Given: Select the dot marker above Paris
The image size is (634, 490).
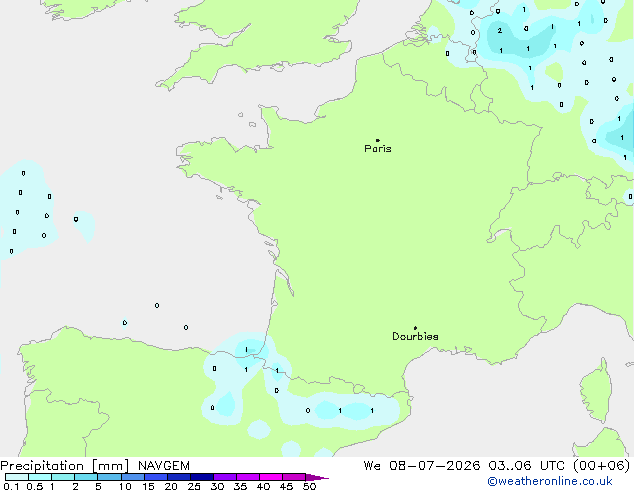Looking at the screenshot, I should pyautogui.click(x=378, y=140).
